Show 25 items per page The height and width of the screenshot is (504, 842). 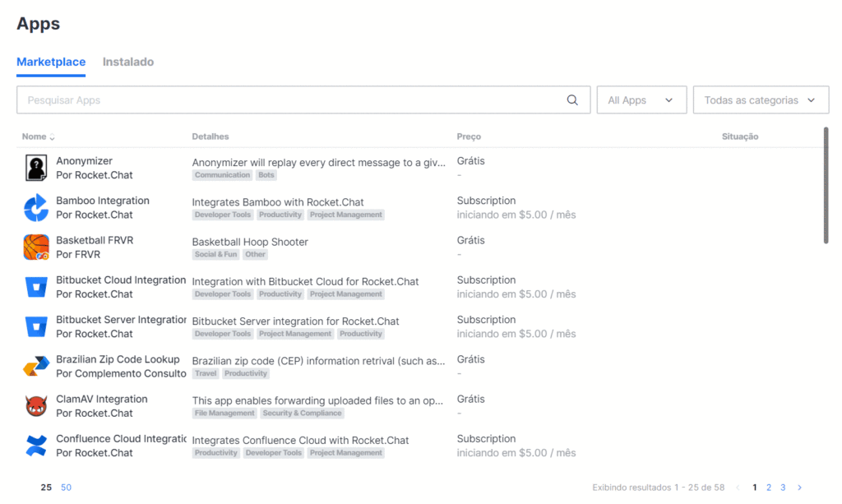[x=46, y=488]
